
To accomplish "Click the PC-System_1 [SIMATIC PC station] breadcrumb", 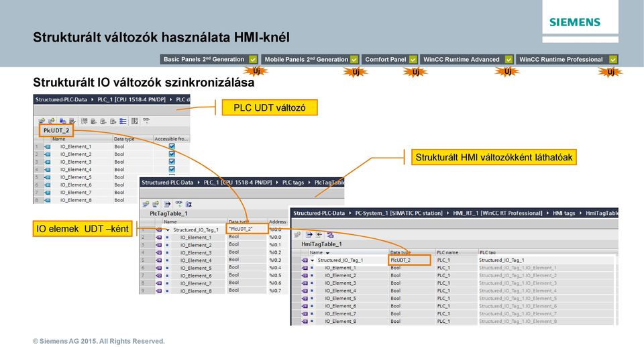I will pos(398,213).
